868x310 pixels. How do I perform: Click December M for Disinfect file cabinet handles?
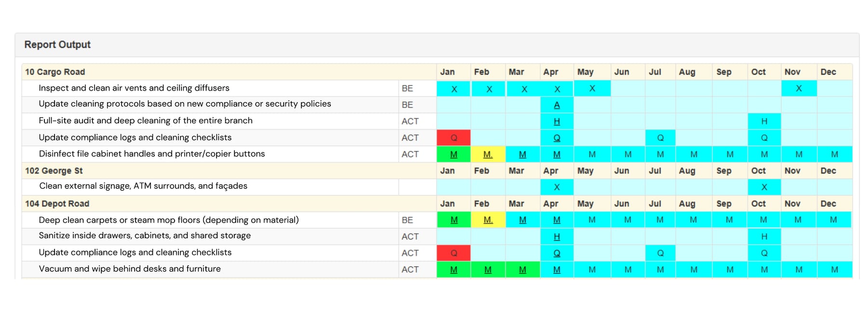click(x=835, y=154)
